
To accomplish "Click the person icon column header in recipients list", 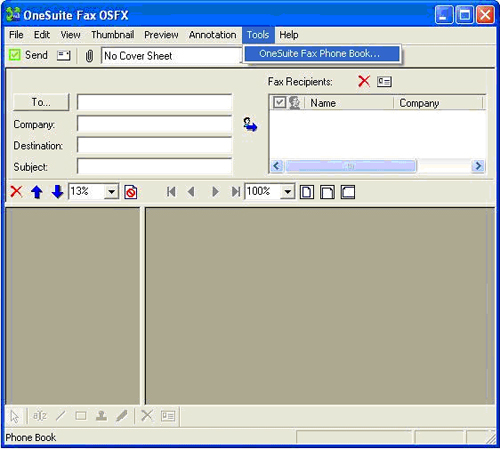I will pyautogui.click(x=294, y=103).
